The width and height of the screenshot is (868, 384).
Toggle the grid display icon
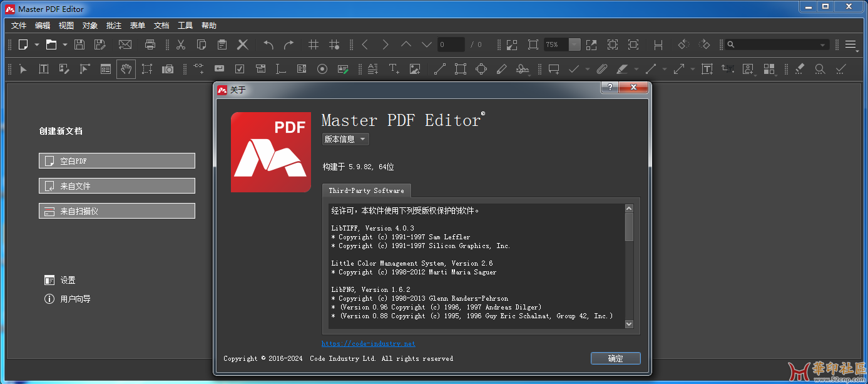coord(314,44)
